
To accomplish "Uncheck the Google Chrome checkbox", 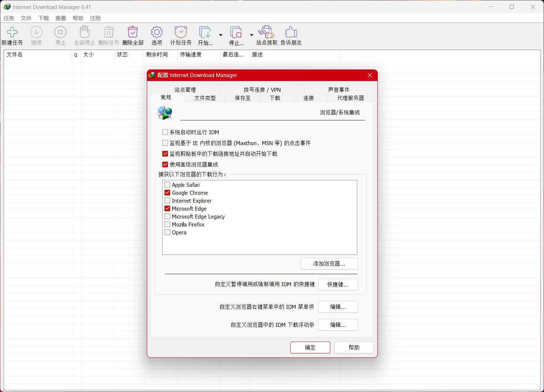I will click(167, 193).
